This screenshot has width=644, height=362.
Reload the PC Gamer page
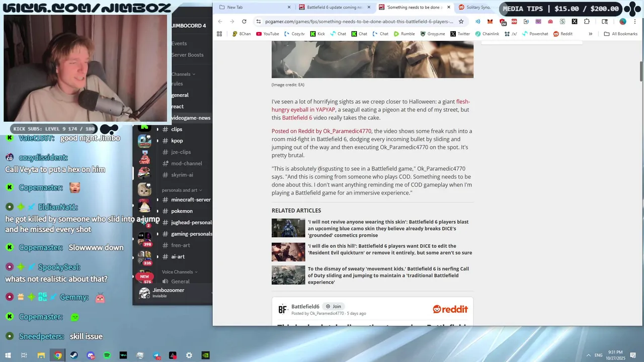[x=244, y=22]
